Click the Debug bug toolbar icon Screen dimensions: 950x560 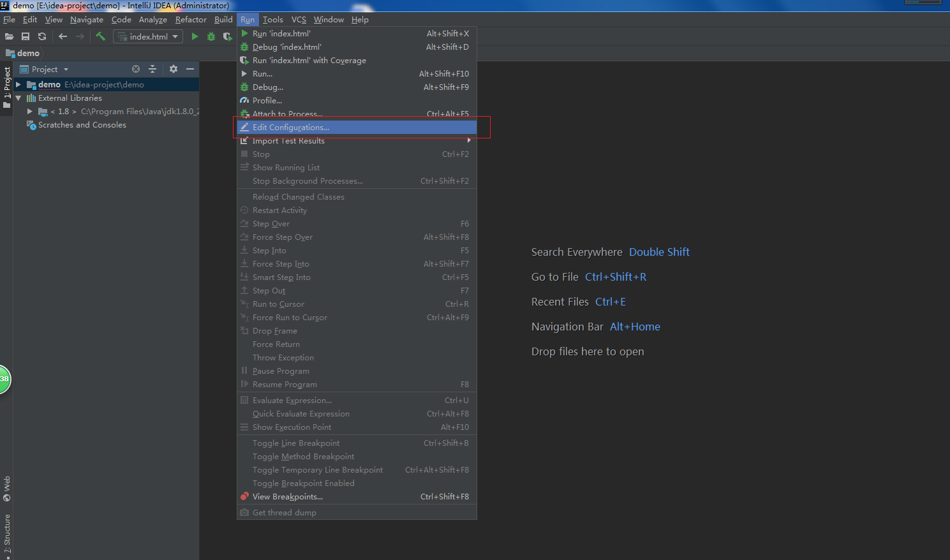click(211, 36)
